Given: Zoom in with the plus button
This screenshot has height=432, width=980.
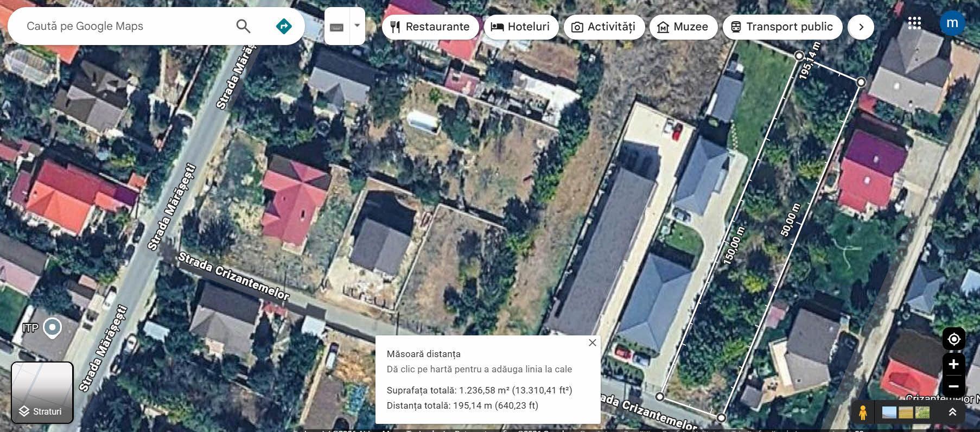Looking at the screenshot, I should click(x=953, y=364).
